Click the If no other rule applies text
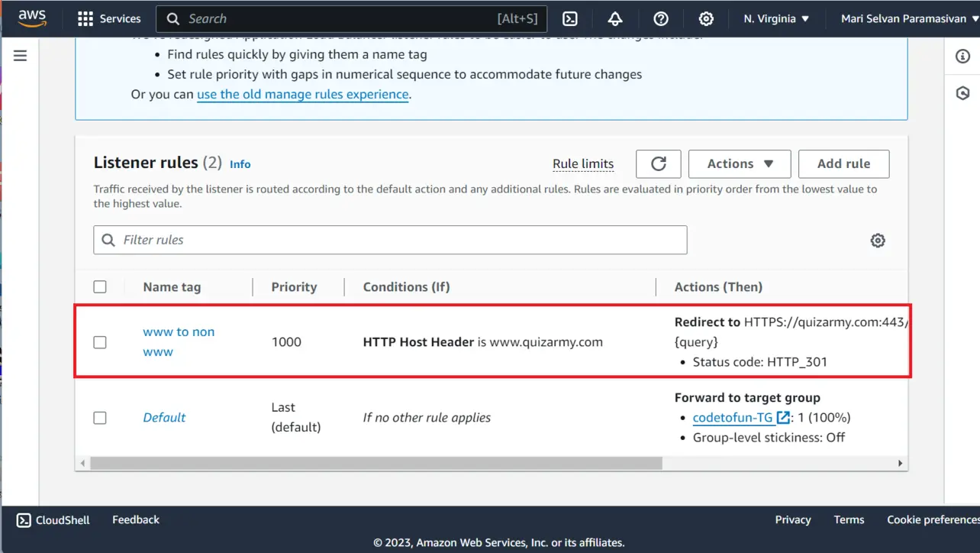Image resolution: width=980 pixels, height=553 pixels. pyautogui.click(x=427, y=418)
